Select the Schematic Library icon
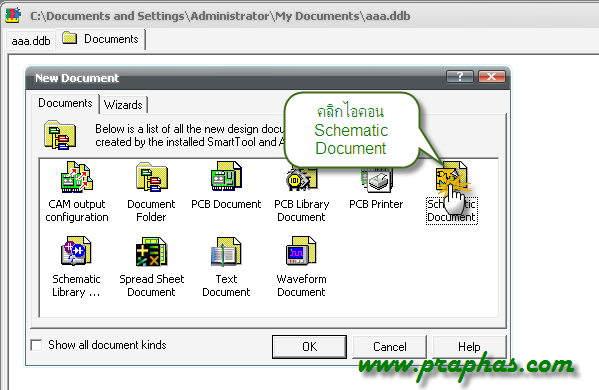The image size is (599, 390). 76,251
